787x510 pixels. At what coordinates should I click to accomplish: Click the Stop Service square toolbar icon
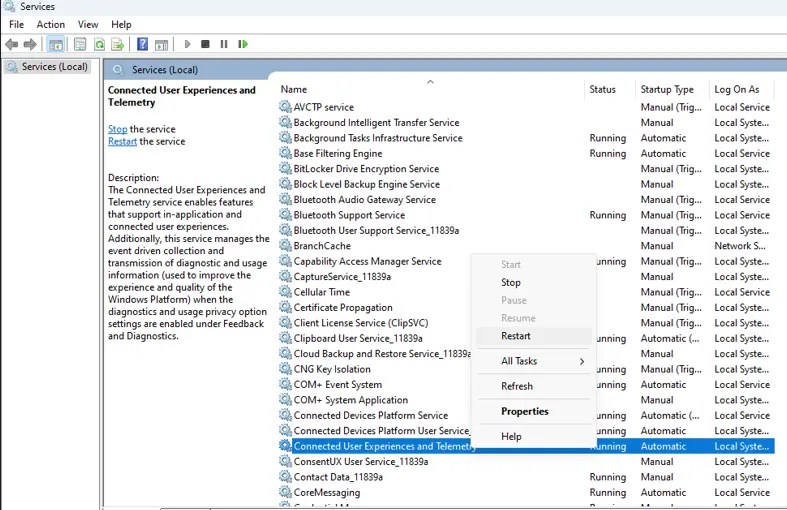[x=205, y=44]
